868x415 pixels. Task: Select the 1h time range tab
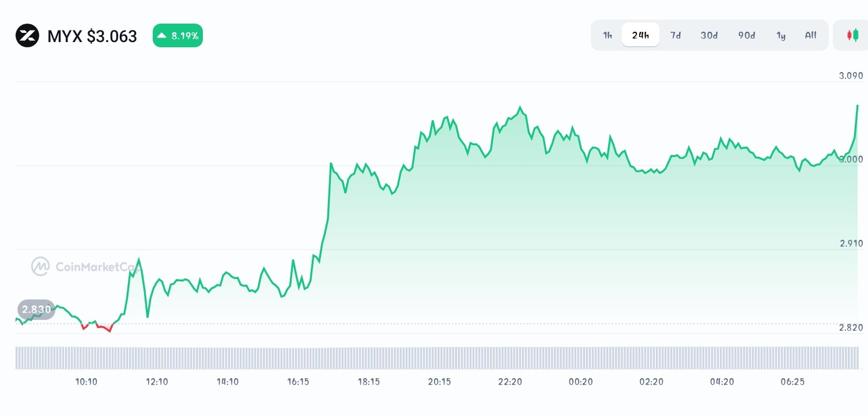point(607,35)
